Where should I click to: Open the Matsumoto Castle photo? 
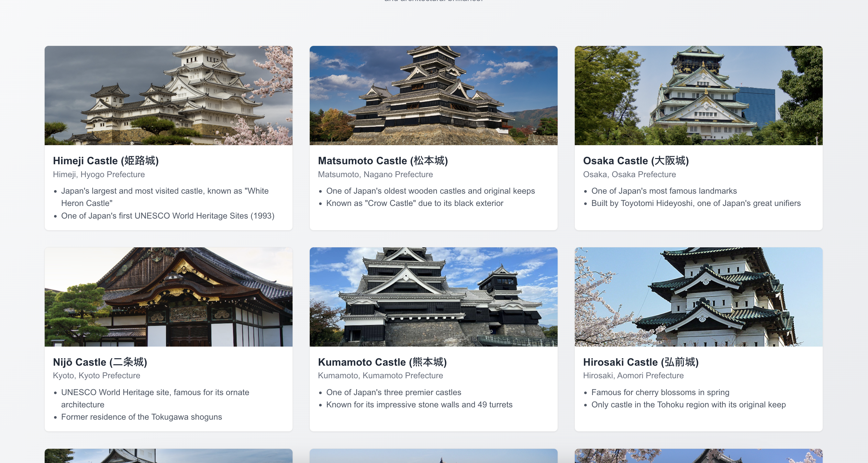pyautogui.click(x=433, y=95)
